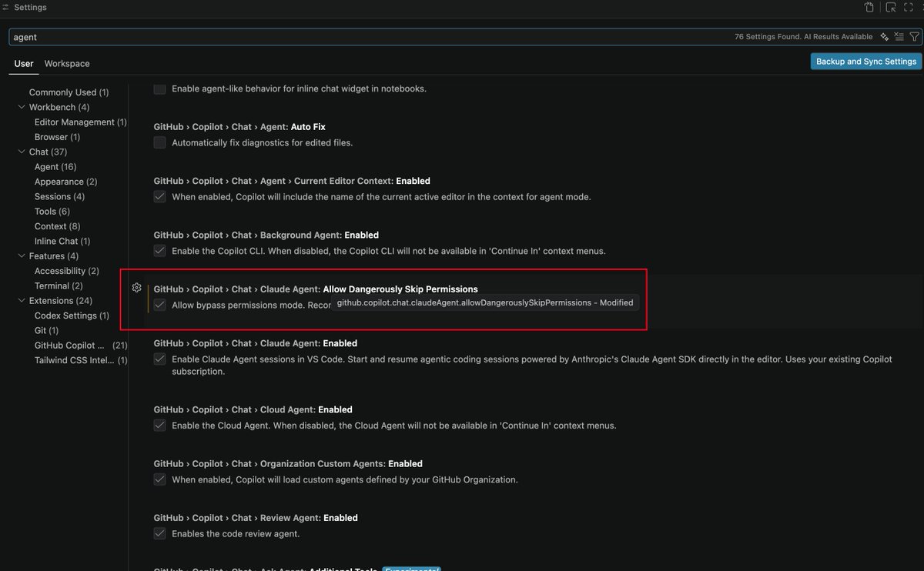Open the settings filter funnel icon

(x=914, y=37)
